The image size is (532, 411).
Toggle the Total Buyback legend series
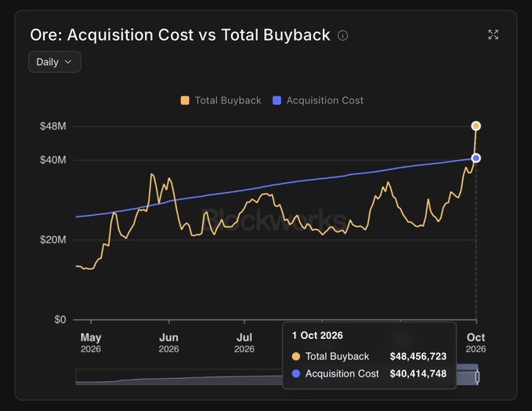click(x=221, y=100)
